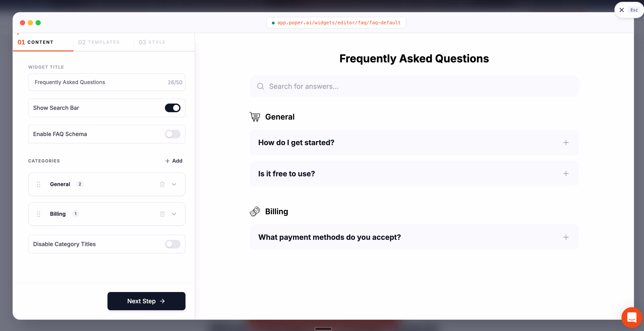Open the orange chat support bubble
Screen dimensions: 644x331
(632, 318)
